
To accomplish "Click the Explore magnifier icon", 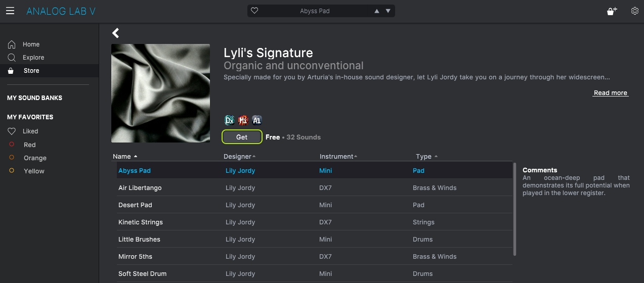I will (12, 58).
